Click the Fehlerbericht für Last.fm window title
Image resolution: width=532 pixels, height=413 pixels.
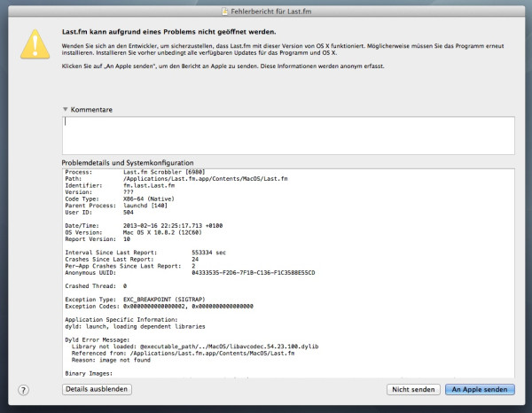click(x=270, y=12)
